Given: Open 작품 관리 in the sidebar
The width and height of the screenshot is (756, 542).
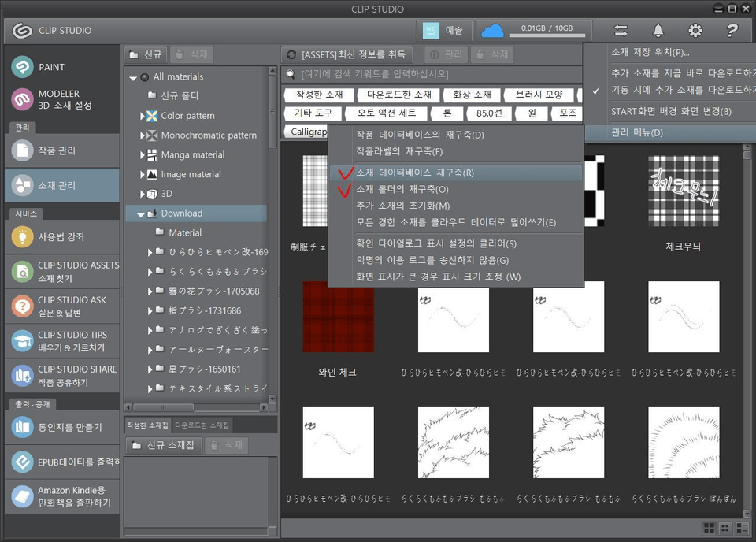Looking at the screenshot, I should click(x=62, y=150).
